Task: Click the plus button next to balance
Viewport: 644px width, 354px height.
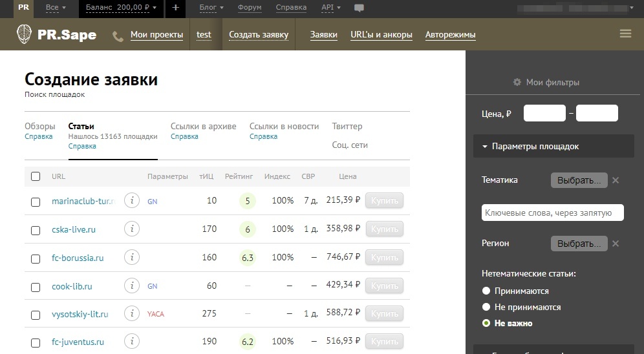Action: pos(175,8)
